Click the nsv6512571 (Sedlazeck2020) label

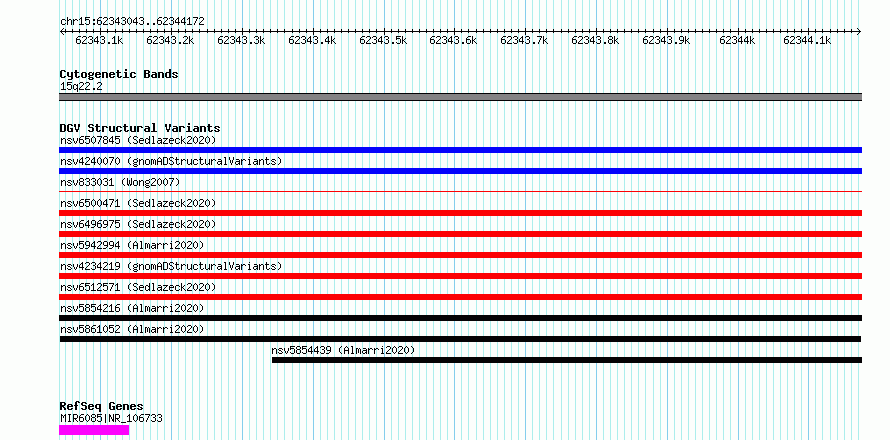[x=138, y=287]
